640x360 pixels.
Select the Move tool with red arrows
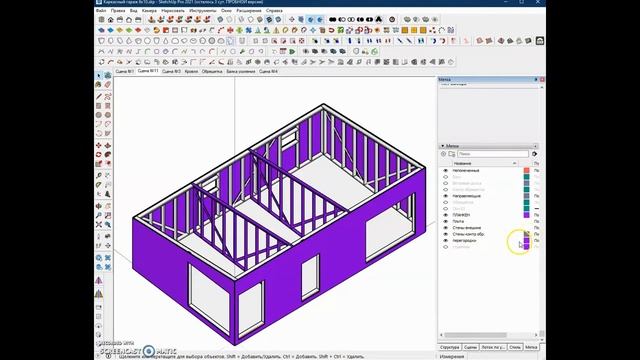(99, 146)
